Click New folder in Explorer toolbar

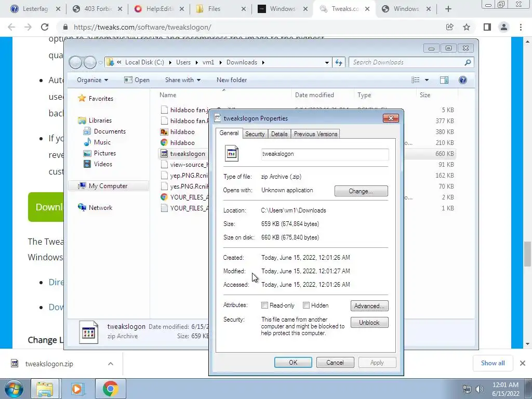tap(232, 80)
